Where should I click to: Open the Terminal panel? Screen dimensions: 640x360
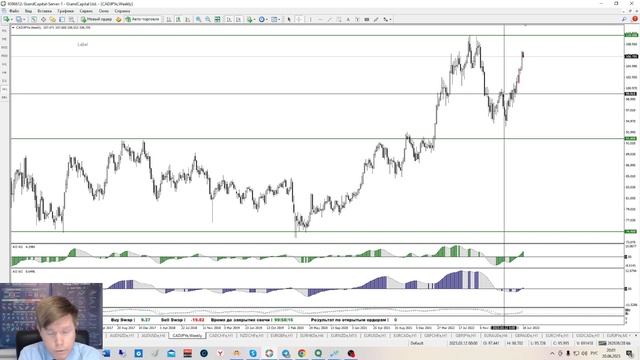point(62,19)
